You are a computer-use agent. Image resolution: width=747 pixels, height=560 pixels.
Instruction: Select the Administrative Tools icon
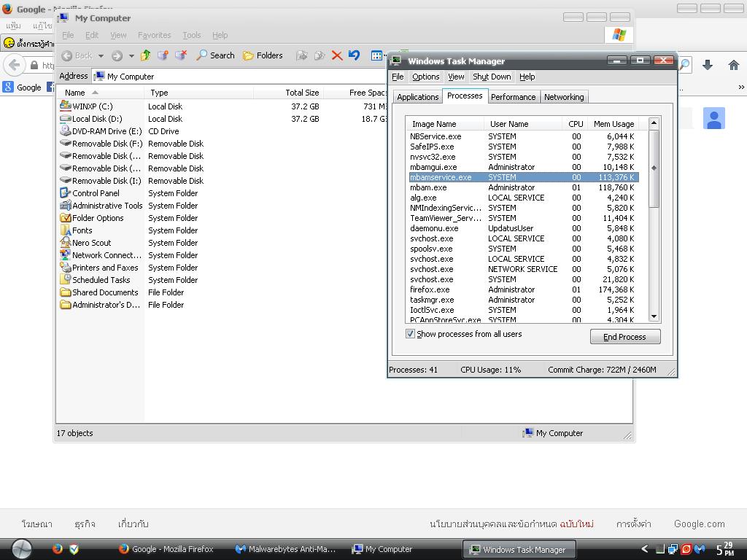66,205
